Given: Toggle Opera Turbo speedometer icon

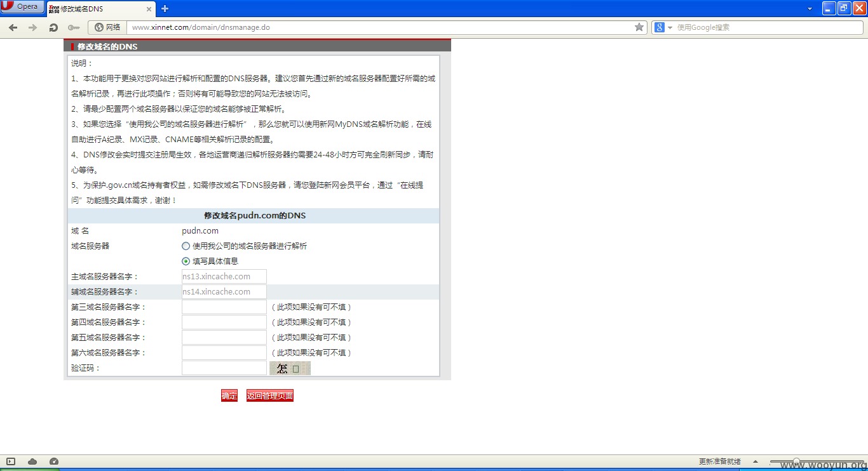Looking at the screenshot, I should 54,461.
